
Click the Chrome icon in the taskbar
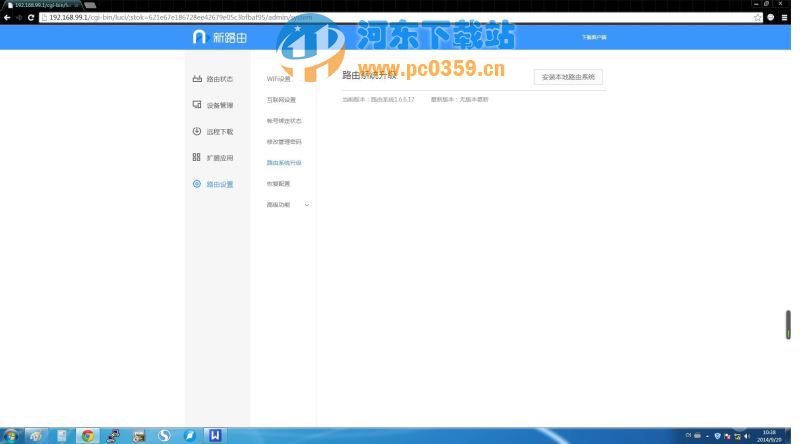point(88,436)
